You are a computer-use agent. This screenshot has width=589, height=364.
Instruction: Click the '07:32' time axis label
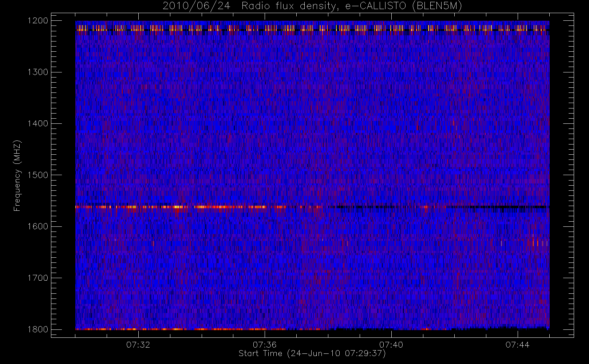tap(138, 345)
